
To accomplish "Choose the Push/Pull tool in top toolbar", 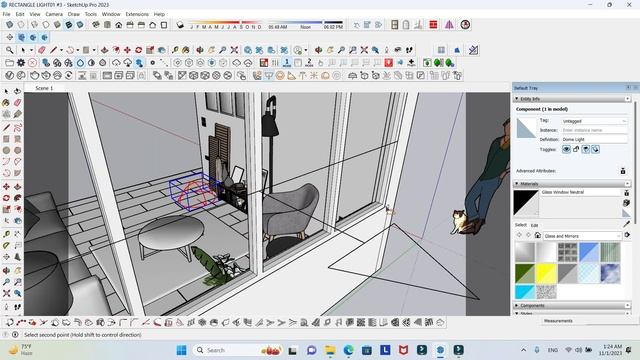I will click(x=104, y=50).
